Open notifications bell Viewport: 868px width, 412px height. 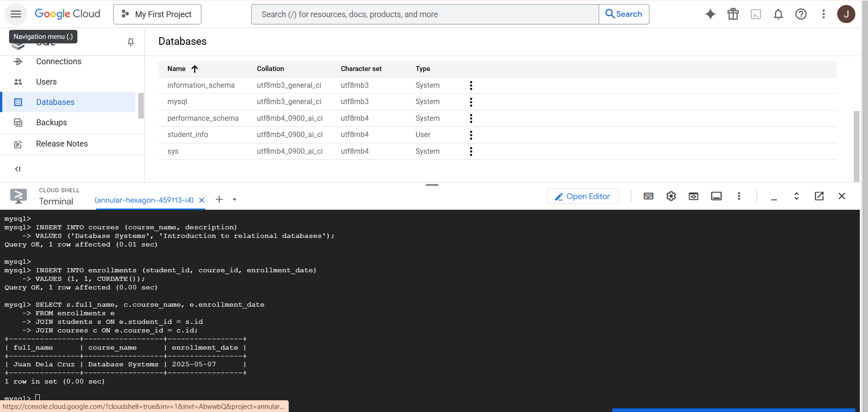tap(778, 14)
